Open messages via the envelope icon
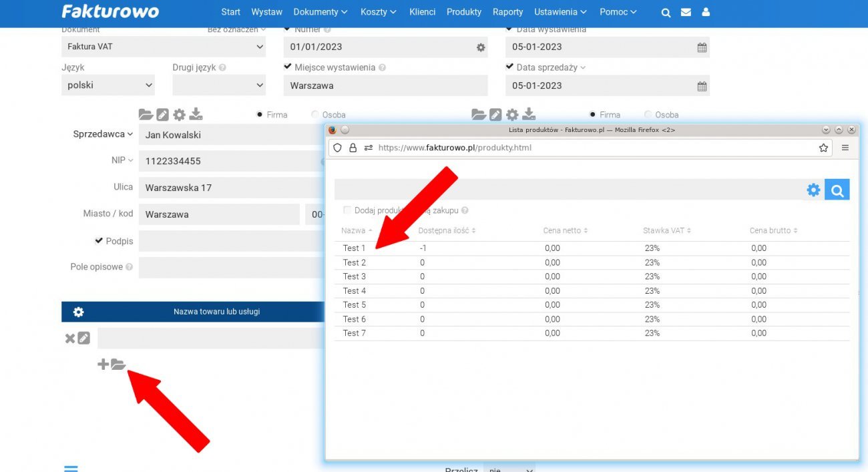 (x=686, y=12)
